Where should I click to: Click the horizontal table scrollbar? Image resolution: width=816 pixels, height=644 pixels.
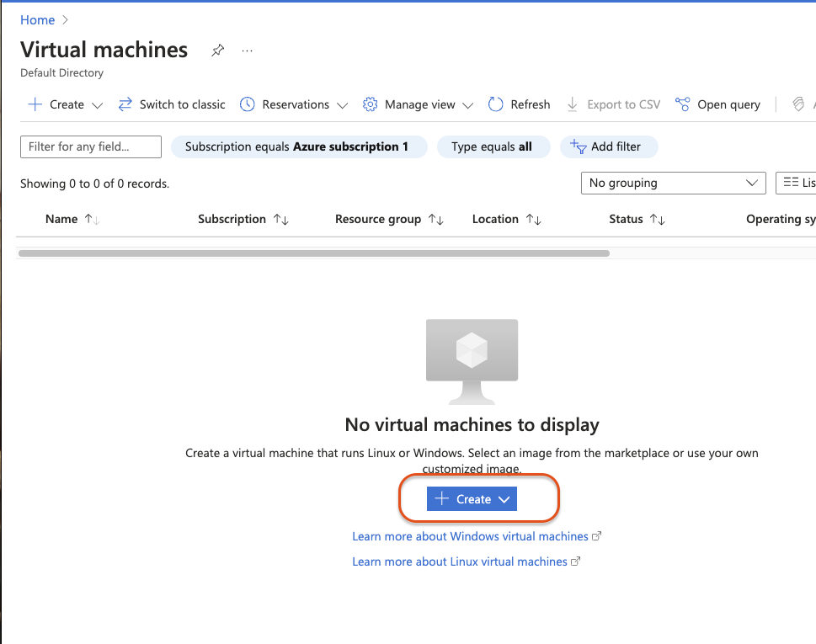(314, 253)
